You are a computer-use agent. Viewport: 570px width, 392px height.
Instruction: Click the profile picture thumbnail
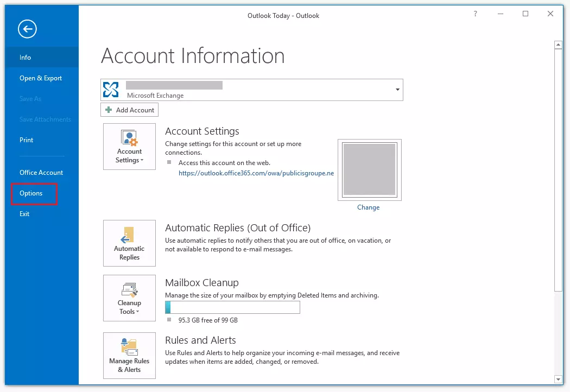pyautogui.click(x=369, y=169)
